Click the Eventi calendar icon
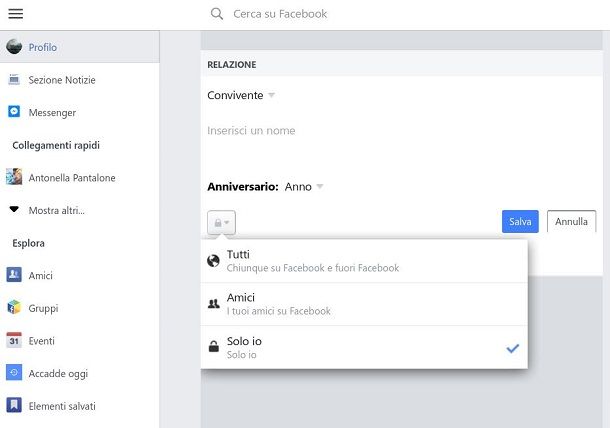Screen dimensions: 610x428 (x=14, y=340)
